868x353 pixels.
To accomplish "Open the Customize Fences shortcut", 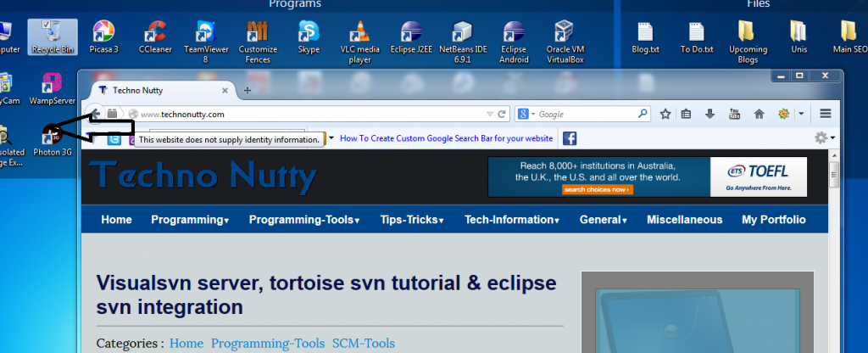I will point(258,42).
